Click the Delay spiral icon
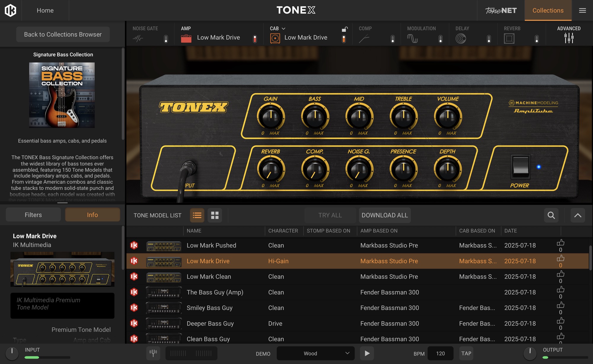Viewport: 593px width, 364px height. coord(461,39)
